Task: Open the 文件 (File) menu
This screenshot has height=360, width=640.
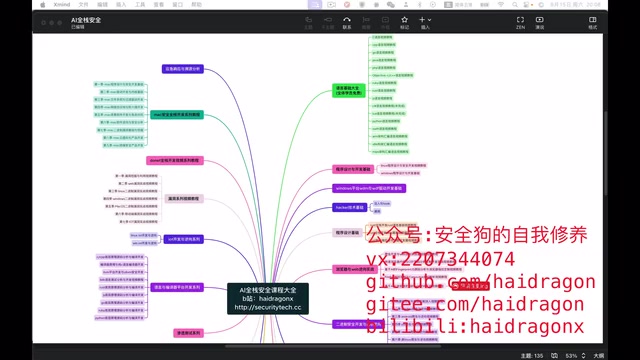Action: click(83, 4)
